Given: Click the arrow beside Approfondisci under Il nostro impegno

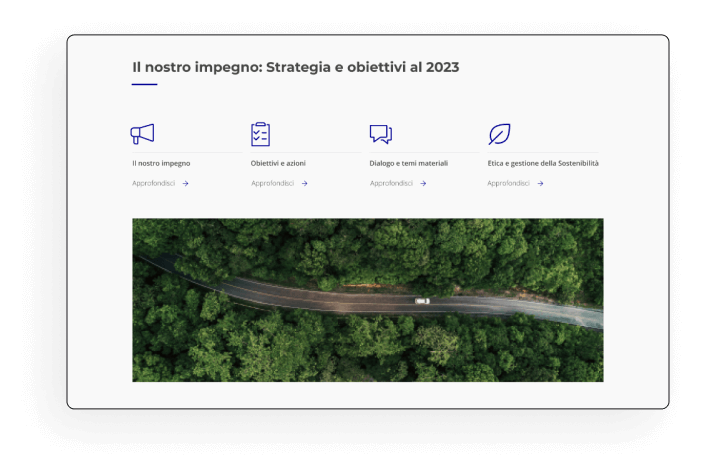Looking at the screenshot, I should click(x=186, y=183).
